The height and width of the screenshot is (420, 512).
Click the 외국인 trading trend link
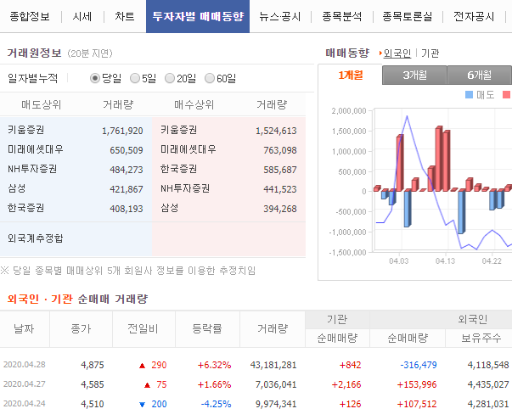397,53
